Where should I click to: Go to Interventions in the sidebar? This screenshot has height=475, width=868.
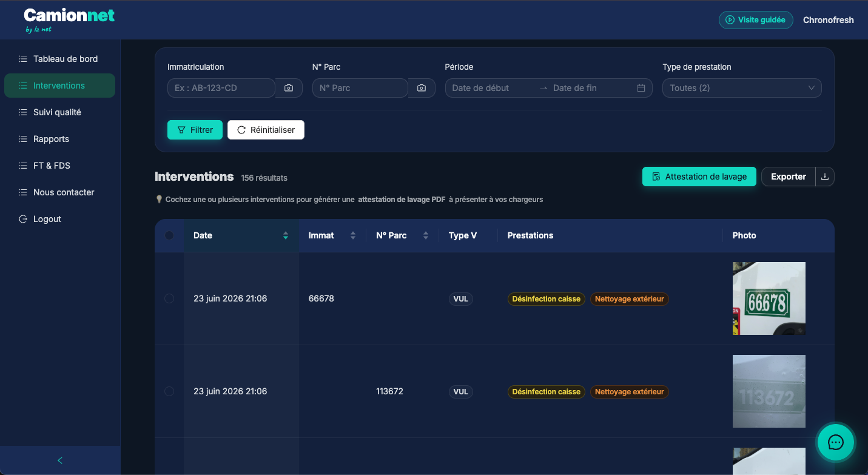pyautogui.click(x=59, y=86)
